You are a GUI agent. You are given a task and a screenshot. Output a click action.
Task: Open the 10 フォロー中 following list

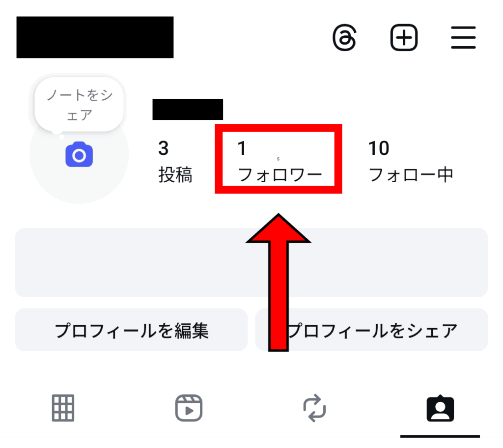tap(411, 161)
